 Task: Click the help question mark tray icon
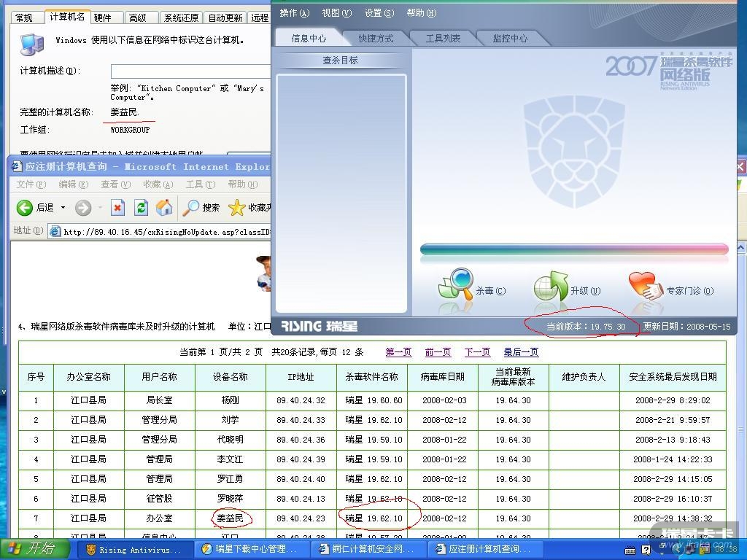pos(646,550)
